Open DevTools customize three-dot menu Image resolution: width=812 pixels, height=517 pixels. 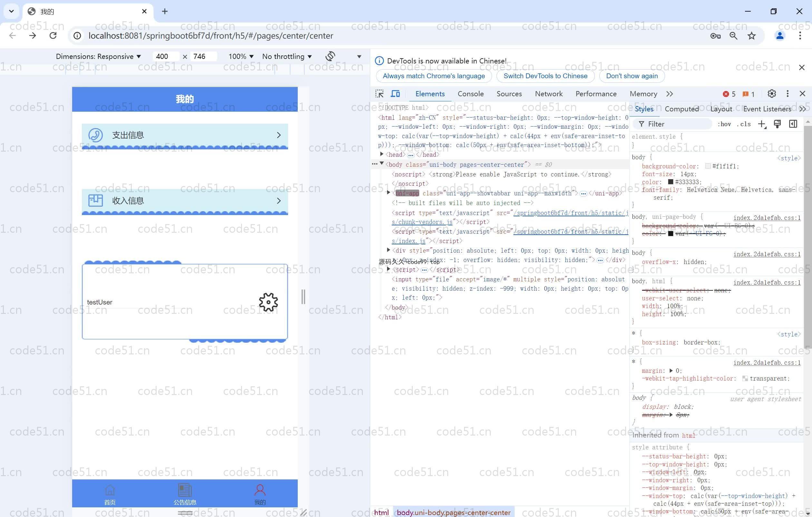pyautogui.click(x=788, y=94)
